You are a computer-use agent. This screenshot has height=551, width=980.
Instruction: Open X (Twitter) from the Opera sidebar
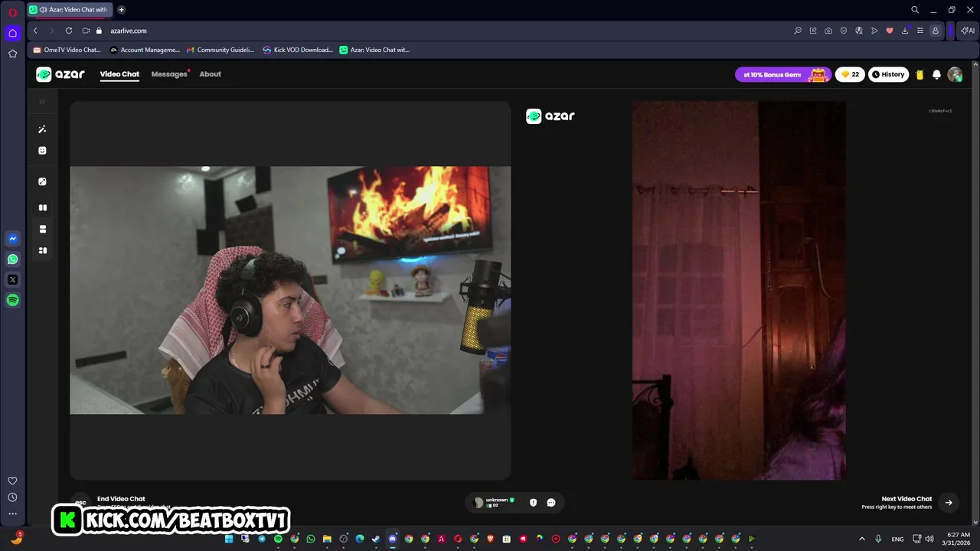[12, 280]
